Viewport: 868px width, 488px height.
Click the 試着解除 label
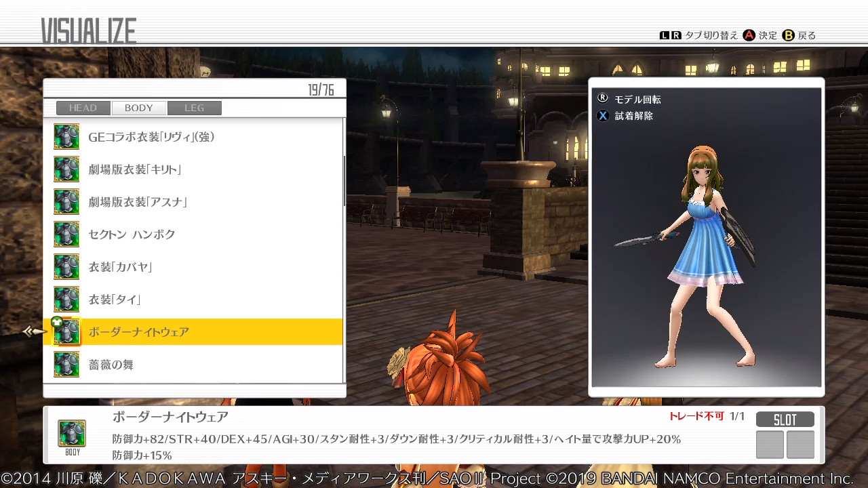coord(634,116)
